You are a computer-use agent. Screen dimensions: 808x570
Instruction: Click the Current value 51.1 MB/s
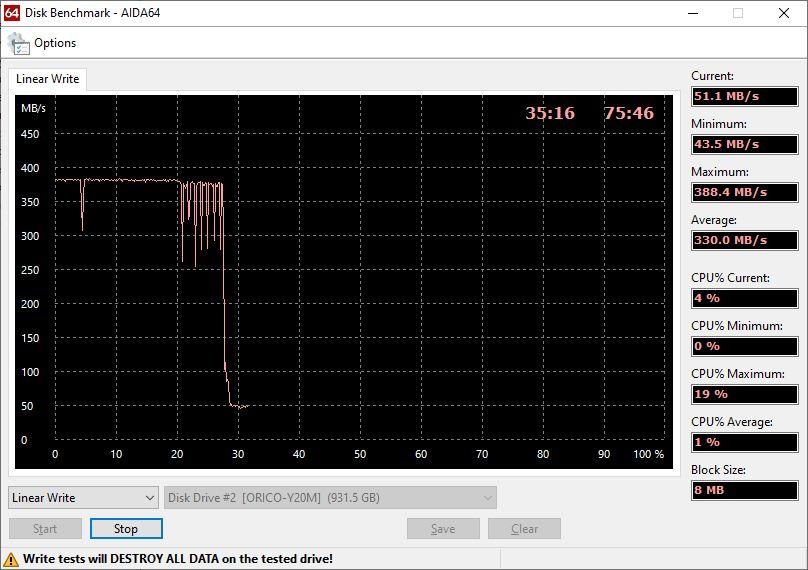pyautogui.click(x=745, y=96)
